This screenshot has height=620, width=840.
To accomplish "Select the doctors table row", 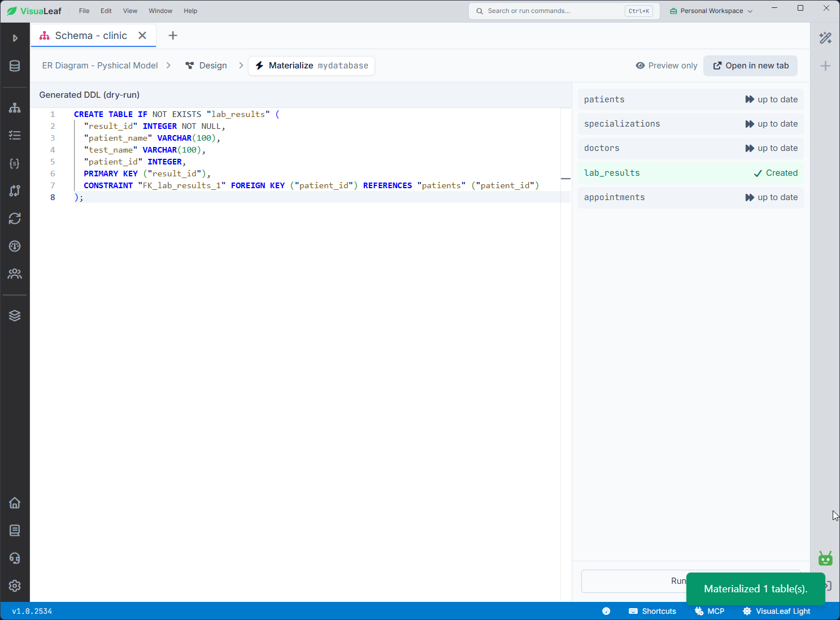I will tap(690, 148).
